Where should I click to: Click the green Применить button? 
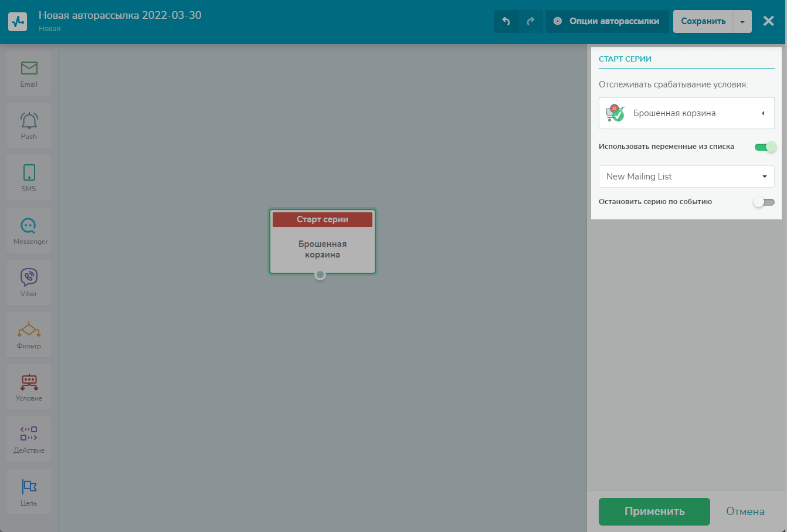pos(654,511)
